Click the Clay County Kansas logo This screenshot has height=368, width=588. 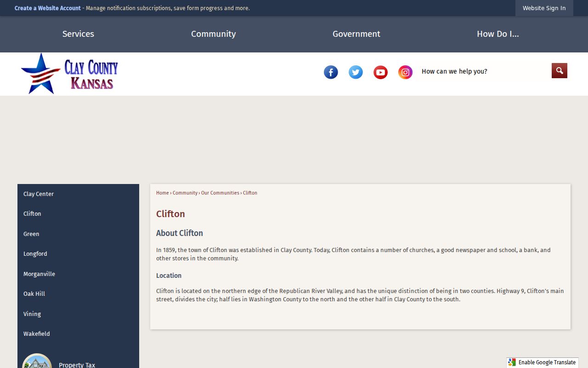click(69, 74)
